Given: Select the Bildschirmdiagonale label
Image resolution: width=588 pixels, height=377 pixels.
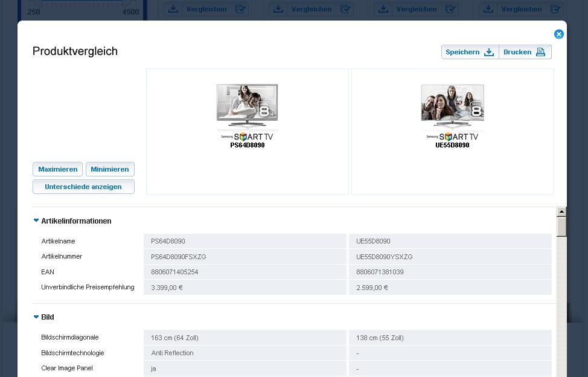Looking at the screenshot, I should click(x=70, y=337).
